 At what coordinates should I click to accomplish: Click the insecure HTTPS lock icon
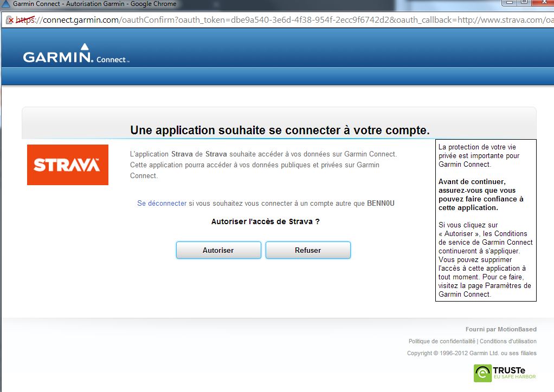click(10, 20)
